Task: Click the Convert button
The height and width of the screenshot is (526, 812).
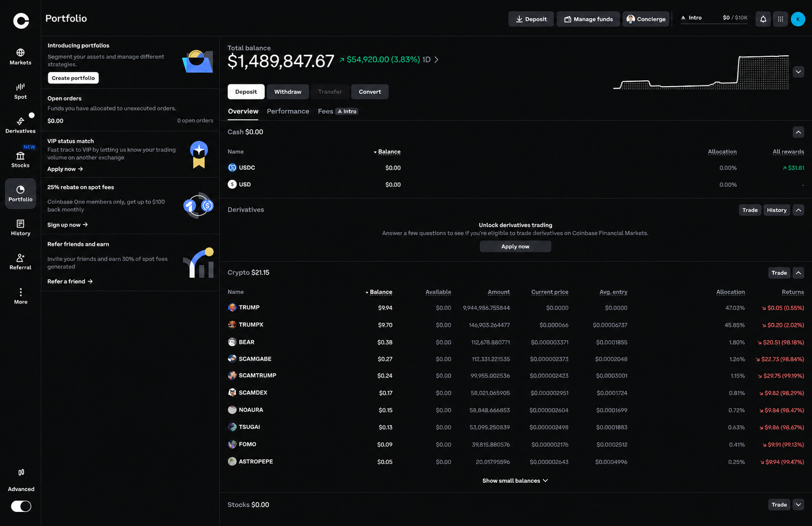Action: point(370,92)
